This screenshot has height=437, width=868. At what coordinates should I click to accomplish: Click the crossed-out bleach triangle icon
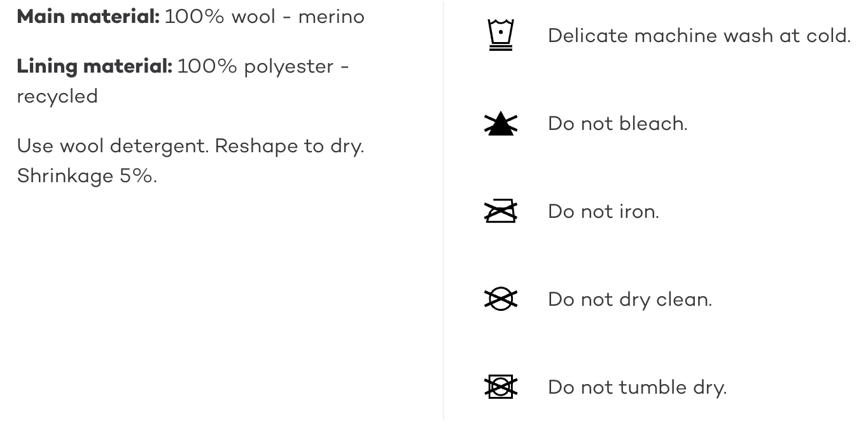(501, 124)
